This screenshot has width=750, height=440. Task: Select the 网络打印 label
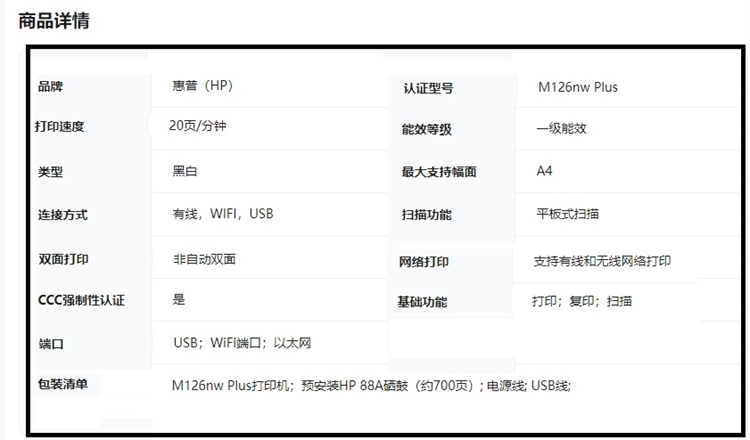click(424, 262)
